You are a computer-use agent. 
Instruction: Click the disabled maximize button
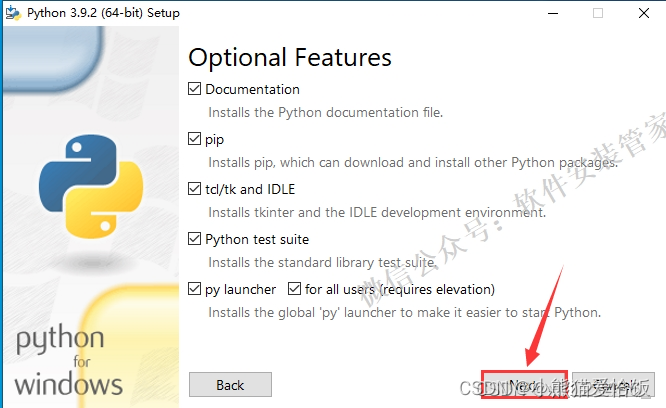click(x=598, y=13)
